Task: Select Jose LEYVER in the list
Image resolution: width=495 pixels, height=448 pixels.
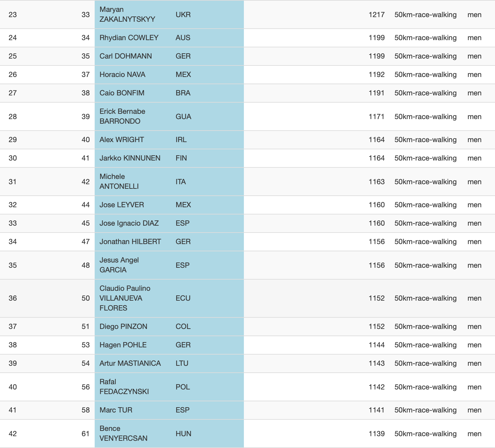Action: pyautogui.click(x=122, y=205)
